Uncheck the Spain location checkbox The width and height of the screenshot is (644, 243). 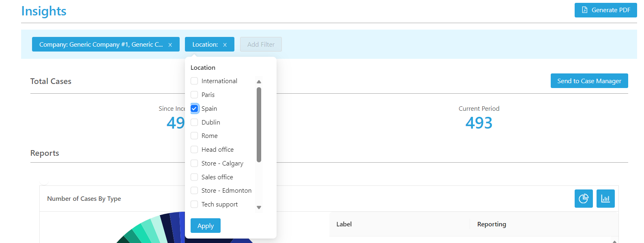[x=194, y=109]
